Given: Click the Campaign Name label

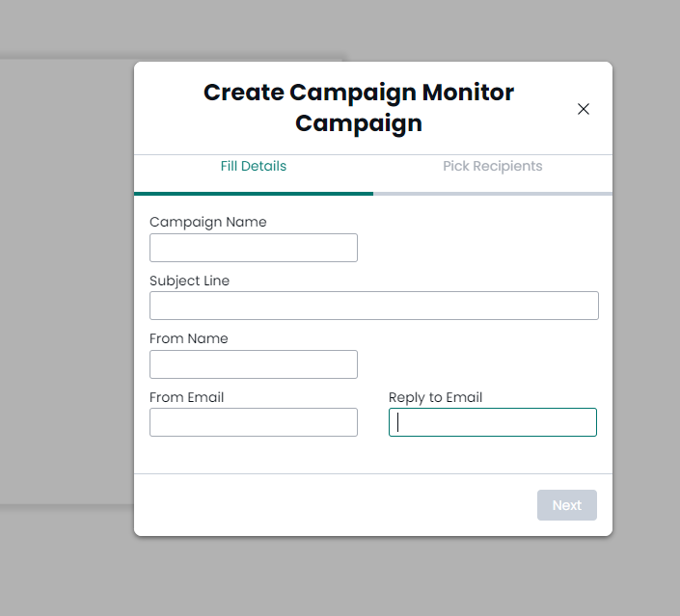Looking at the screenshot, I should pyautogui.click(x=207, y=222).
